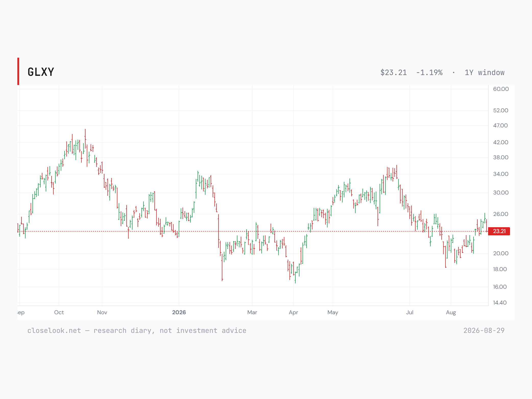Click the closelook.net research diary footer text

pyautogui.click(x=137, y=331)
